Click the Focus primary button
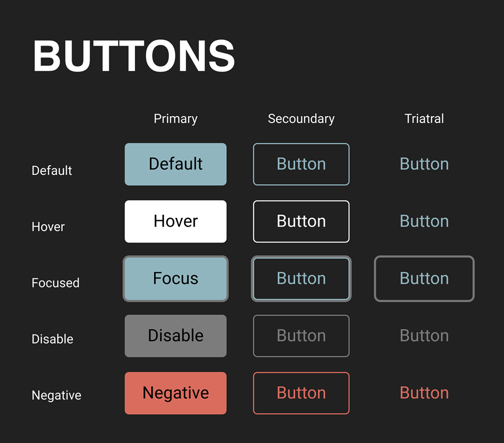Screen dimensions: 504x443 coord(175,279)
